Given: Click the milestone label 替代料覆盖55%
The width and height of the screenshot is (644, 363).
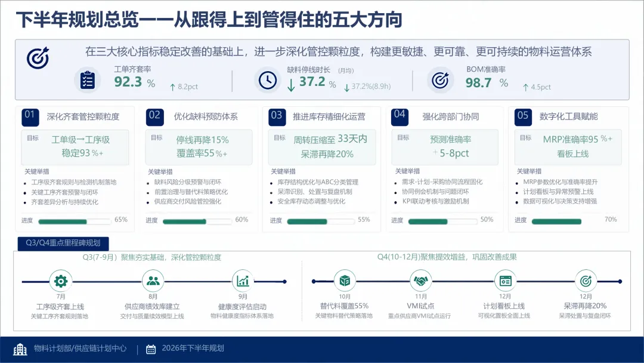Looking at the screenshot, I should 344,306.
